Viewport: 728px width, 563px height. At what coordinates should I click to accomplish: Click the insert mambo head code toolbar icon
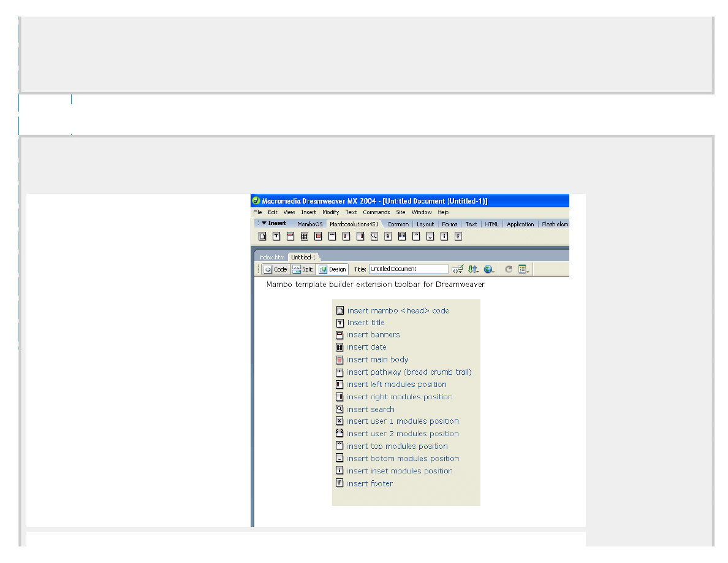click(262, 236)
